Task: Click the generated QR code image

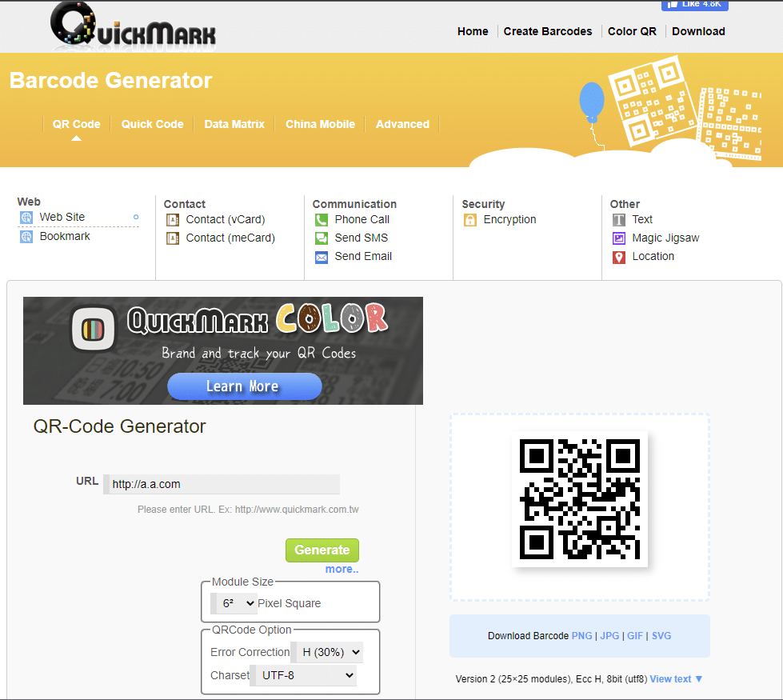Action: 579,499
